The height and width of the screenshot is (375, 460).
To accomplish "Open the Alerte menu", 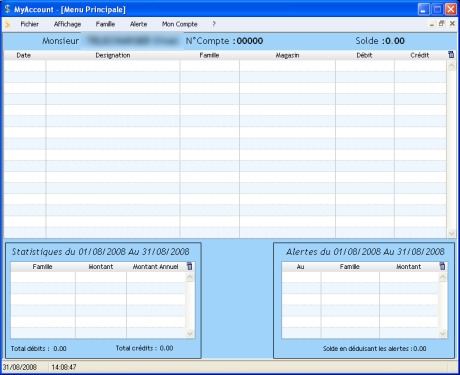I will coord(138,24).
